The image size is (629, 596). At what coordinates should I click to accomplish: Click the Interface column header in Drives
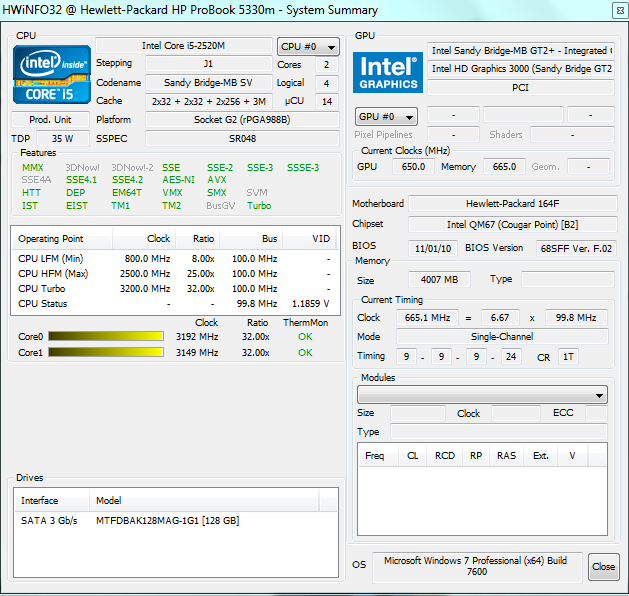coord(52,501)
